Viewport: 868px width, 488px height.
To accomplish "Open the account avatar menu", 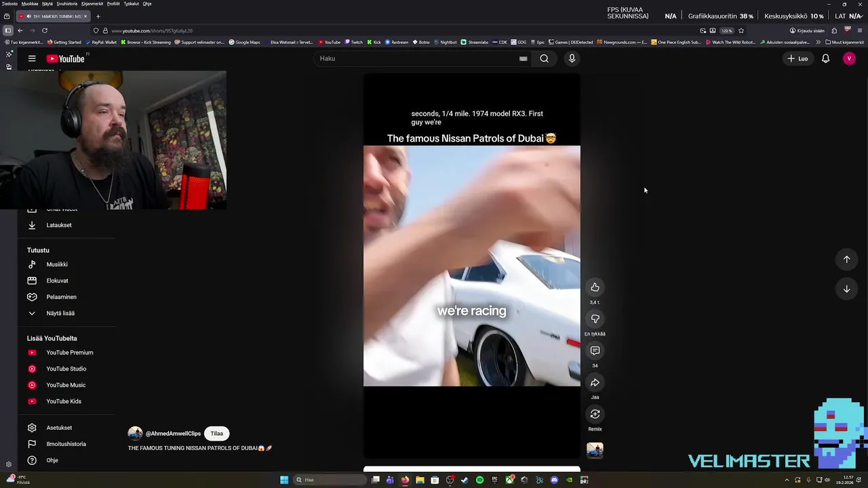I will tap(849, 58).
